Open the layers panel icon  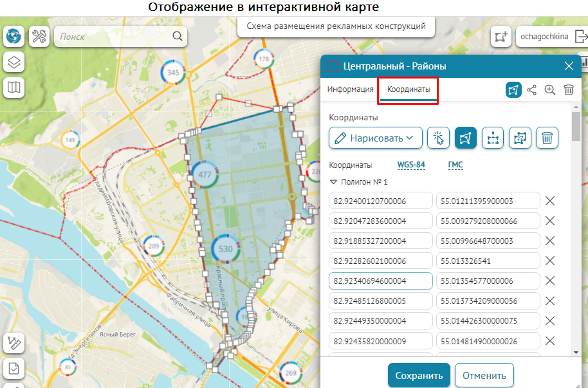14,62
